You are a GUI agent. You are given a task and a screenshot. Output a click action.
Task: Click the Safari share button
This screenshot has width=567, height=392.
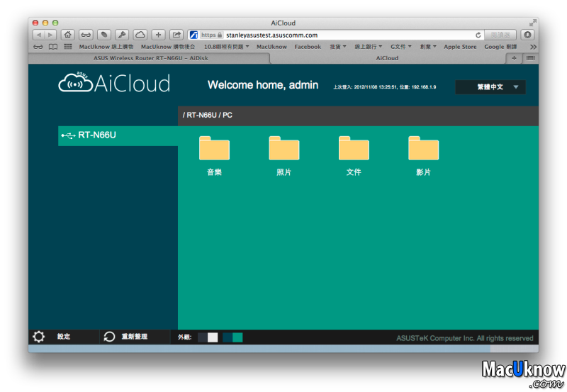point(176,35)
